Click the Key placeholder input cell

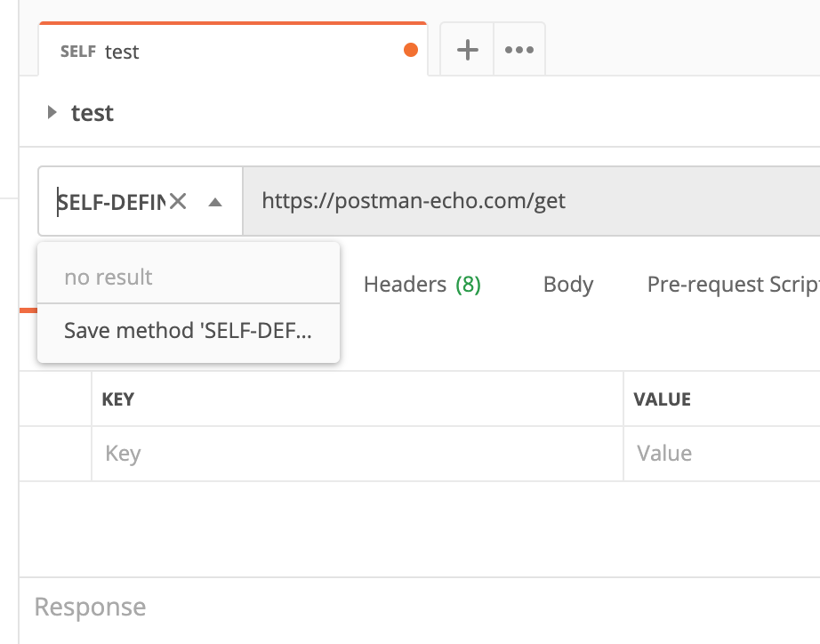pos(358,454)
